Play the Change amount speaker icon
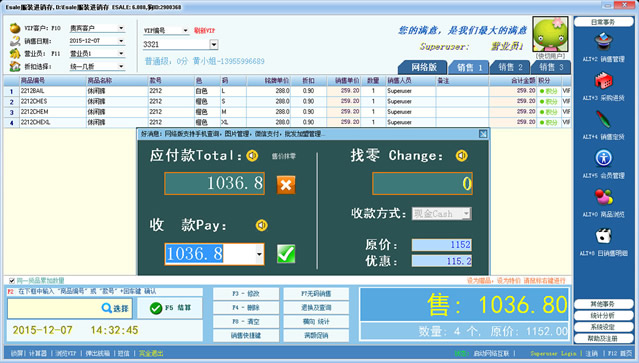The width and height of the screenshot is (639, 363). tap(462, 156)
